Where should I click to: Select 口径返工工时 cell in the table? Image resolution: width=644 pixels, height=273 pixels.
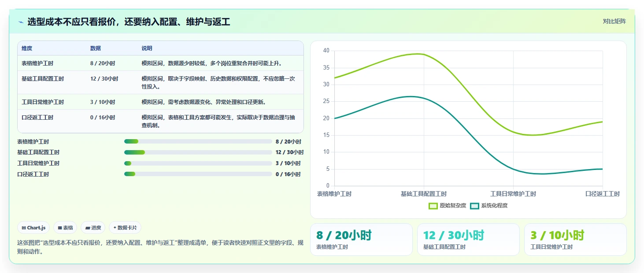pyautogui.click(x=37, y=118)
